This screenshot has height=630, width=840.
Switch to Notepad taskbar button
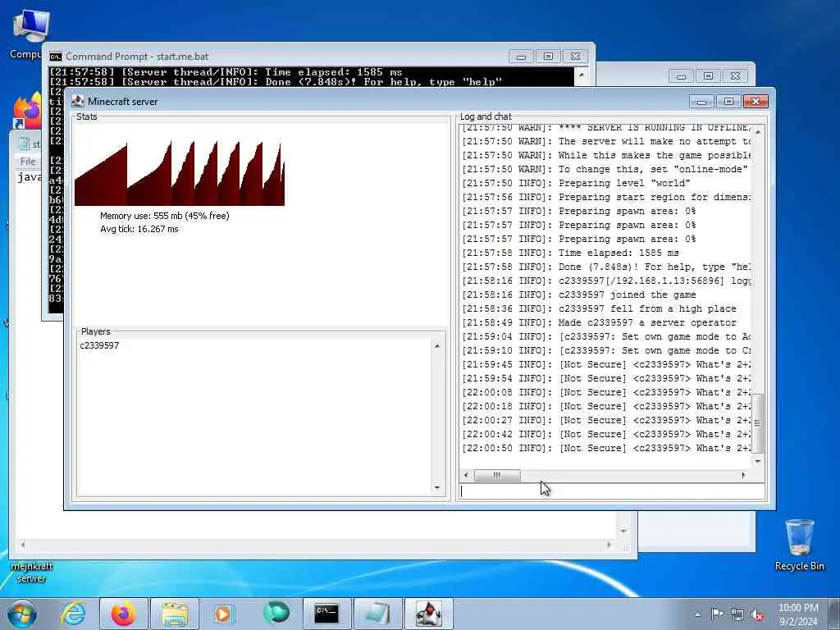click(x=377, y=614)
